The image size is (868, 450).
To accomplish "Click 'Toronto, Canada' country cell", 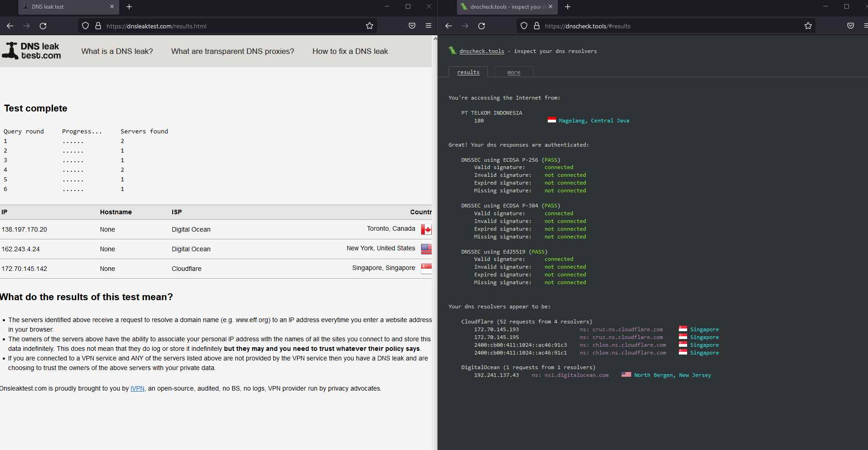I will pos(391,228).
